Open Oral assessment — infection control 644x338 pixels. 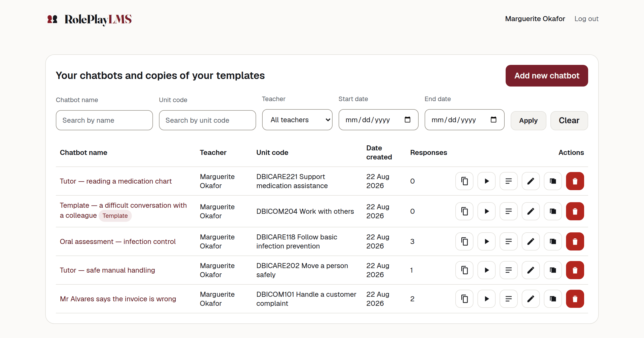tap(118, 241)
